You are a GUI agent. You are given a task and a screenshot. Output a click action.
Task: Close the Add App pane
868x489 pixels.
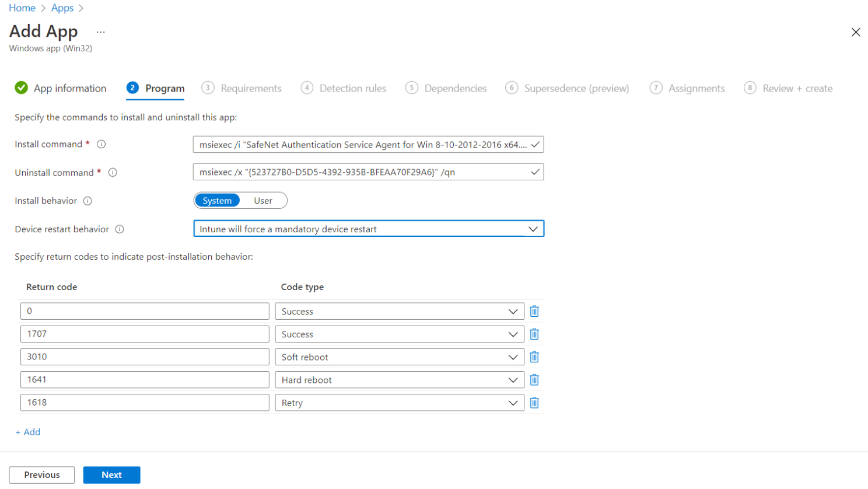pyautogui.click(x=855, y=32)
